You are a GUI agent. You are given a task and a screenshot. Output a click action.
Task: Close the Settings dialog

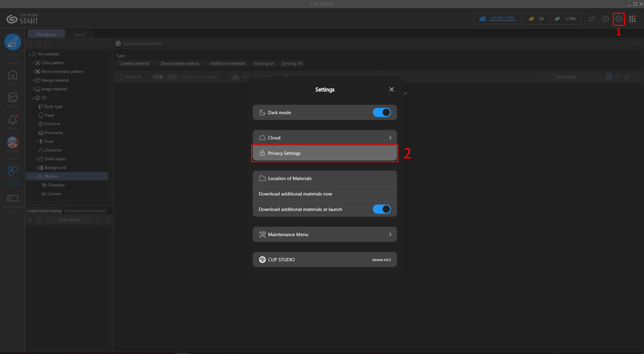[x=391, y=89]
